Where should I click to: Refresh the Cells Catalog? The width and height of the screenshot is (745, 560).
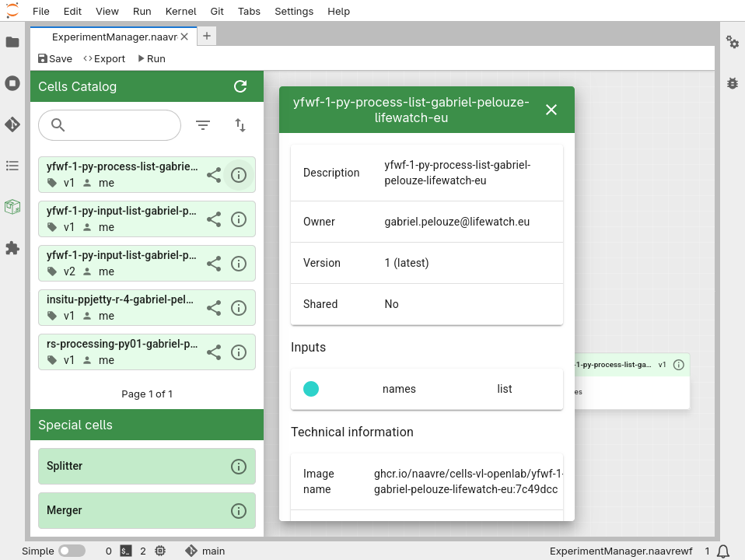point(240,86)
